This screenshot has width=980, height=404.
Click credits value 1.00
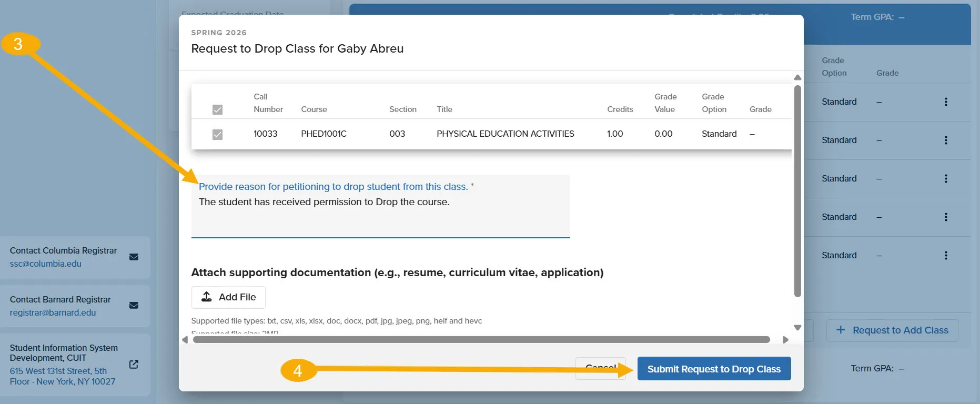point(615,134)
